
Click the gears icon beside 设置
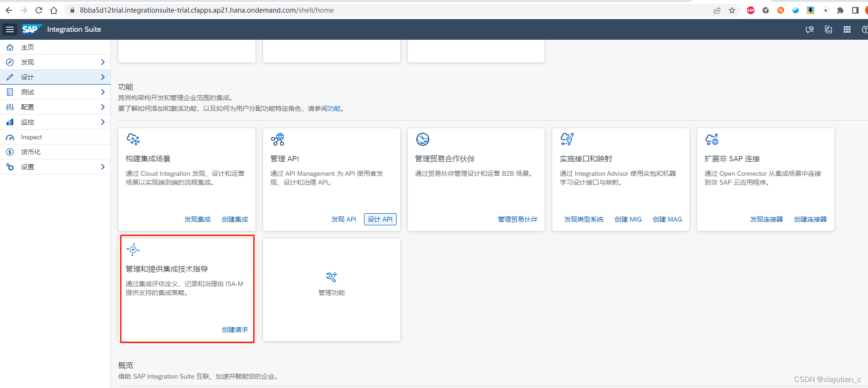click(x=10, y=167)
